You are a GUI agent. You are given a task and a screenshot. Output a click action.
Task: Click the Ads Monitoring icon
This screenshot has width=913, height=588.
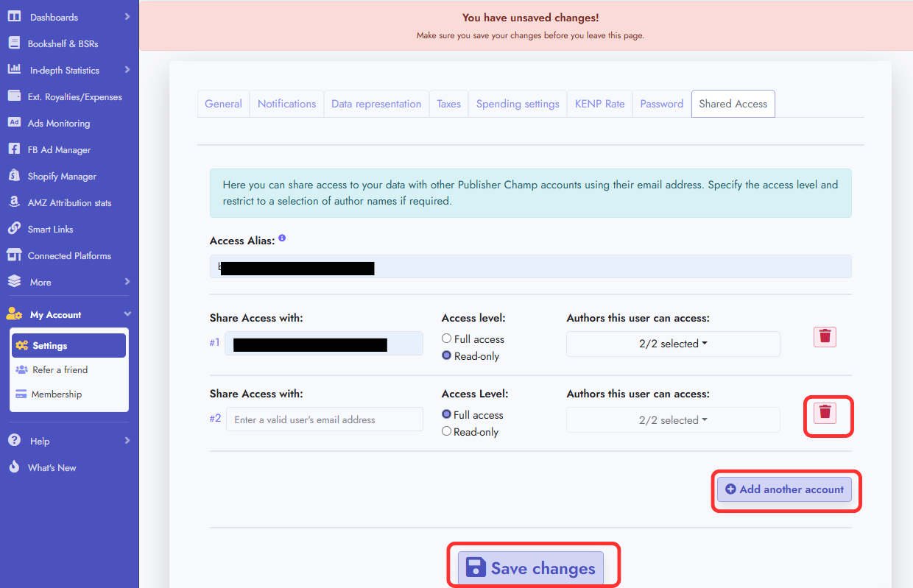14,123
